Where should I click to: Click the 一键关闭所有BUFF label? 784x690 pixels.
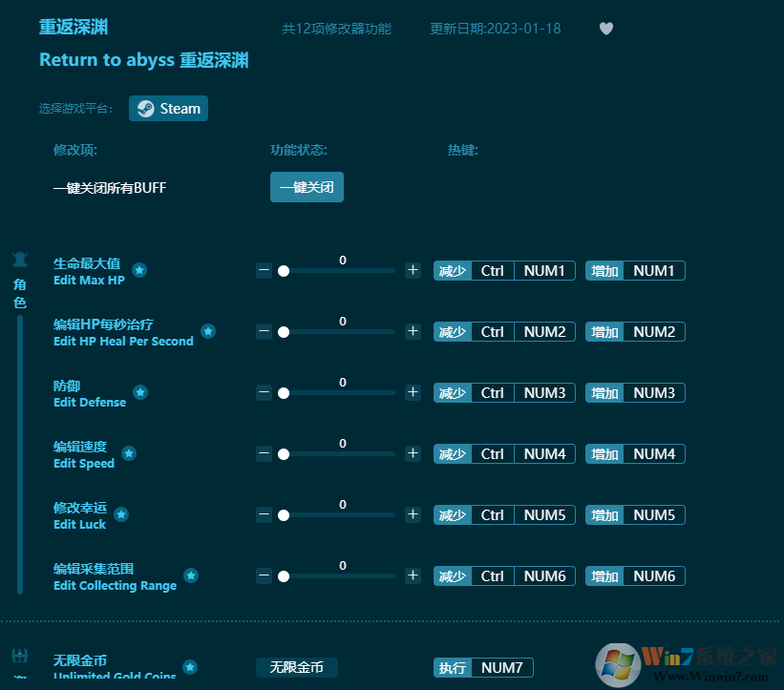(110, 188)
